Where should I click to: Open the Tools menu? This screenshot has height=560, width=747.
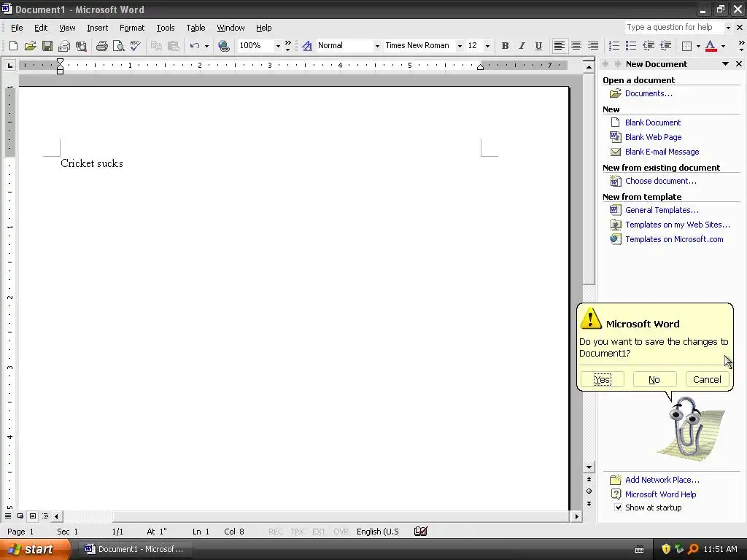pyautogui.click(x=166, y=28)
